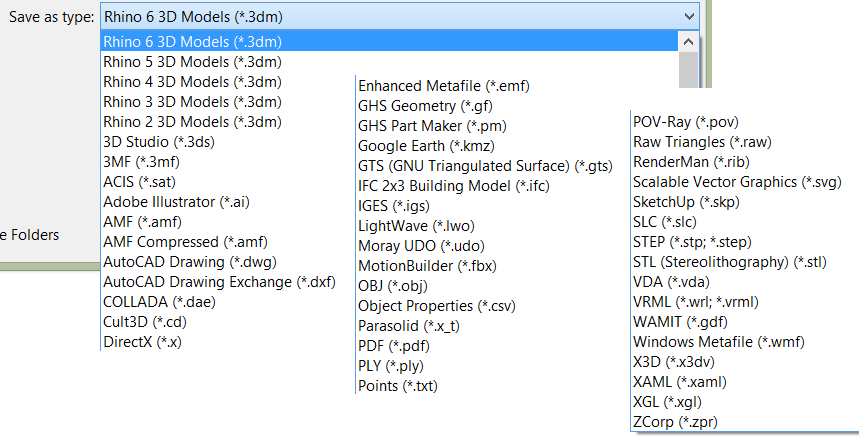This screenshot has width=866, height=444.
Task: Select Windows Metafile (*.wmf)
Action: [x=719, y=342]
